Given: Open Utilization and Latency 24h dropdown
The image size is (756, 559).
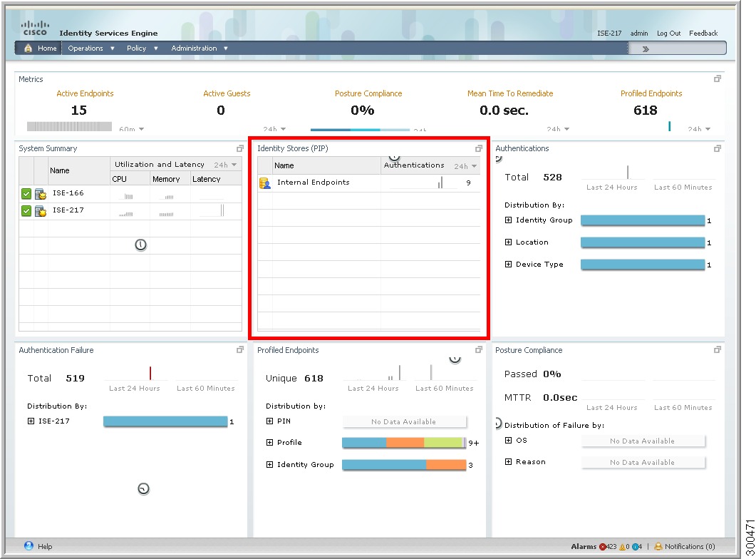Looking at the screenshot, I should pyautogui.click(x=225, y=165).
